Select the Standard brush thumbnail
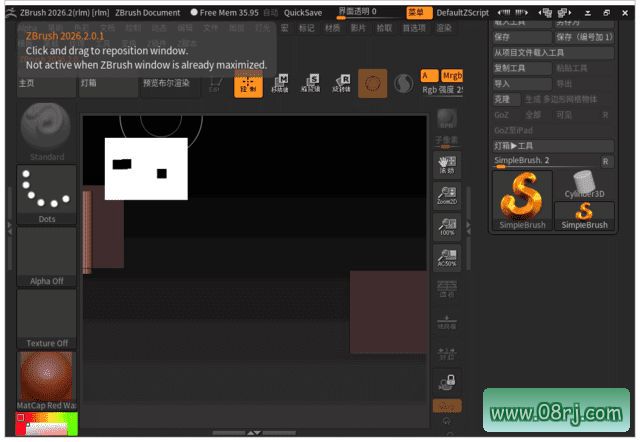This screenshot has height=442, width=640. tap(46, 131)
